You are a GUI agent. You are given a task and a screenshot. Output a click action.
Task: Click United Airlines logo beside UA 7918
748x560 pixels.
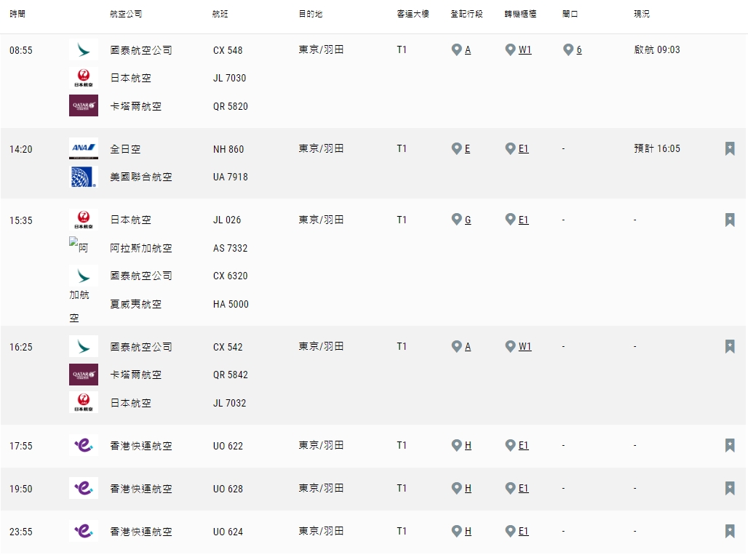coord(83,177)
